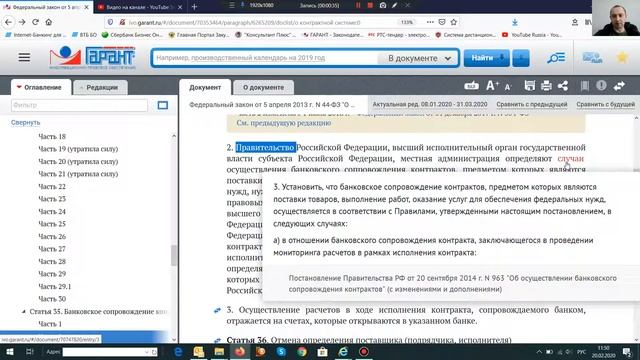Viewport: 640px width, 360px height.
Task: Click the Garant search input field
Action: coord(265,58)
